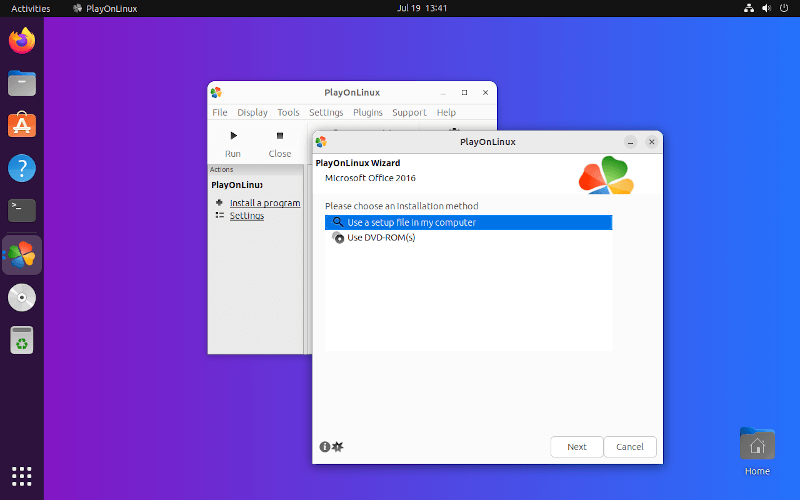This screenshot has height=500, width=800.
Task: Open the Help menu
Action: pos(446,112)
